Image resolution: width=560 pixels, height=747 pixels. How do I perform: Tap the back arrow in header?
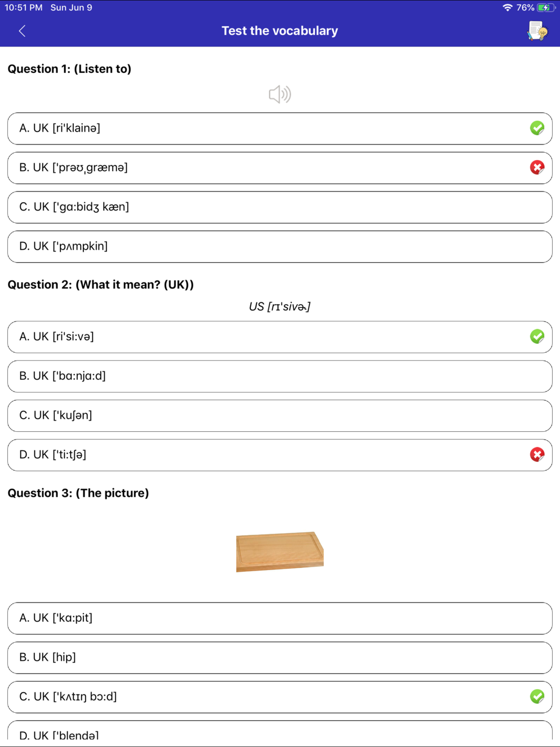(22, 31)
